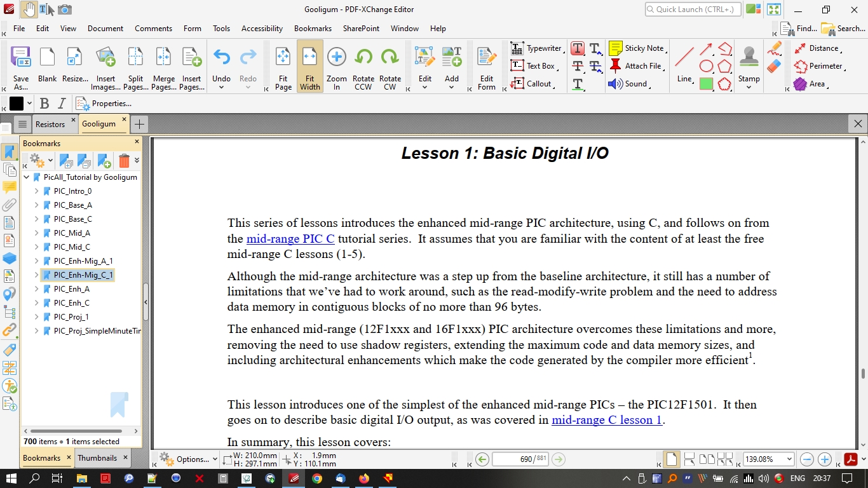868x488 pixels.
Task: Click Insert Pages icon
Action: (192, 67)
